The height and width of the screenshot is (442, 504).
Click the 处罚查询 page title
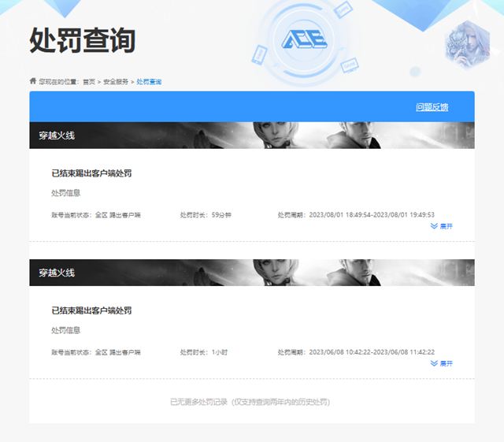(82, 40)
